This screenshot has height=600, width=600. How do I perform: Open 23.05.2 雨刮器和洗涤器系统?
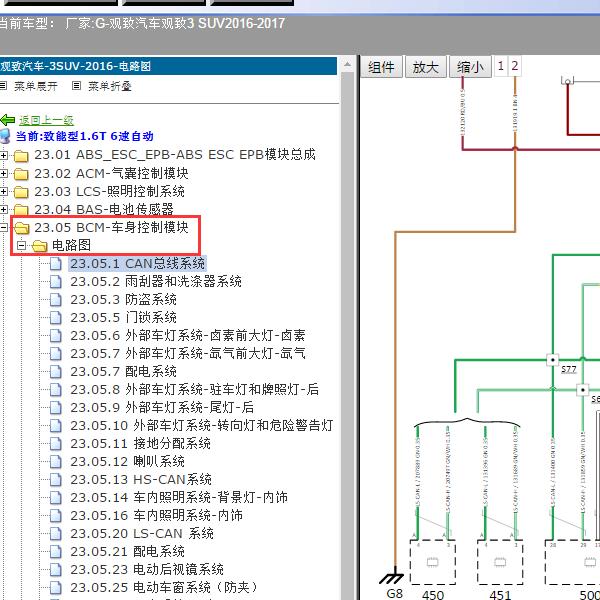[156, 282]
